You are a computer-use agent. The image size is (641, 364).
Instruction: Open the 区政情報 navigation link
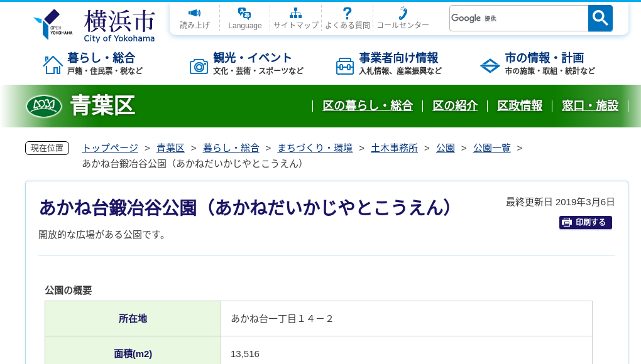[520, 105]
